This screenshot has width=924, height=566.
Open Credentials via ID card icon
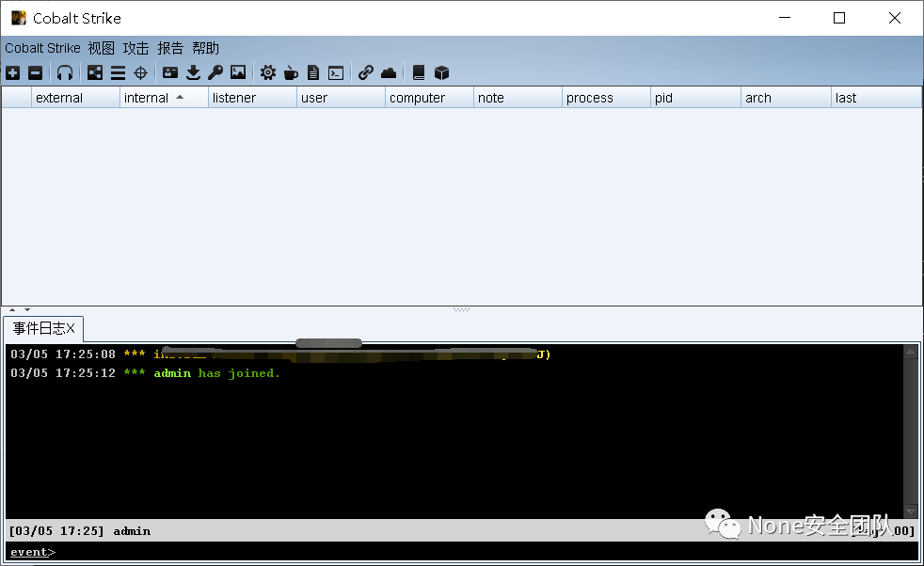tap(170, 73)
